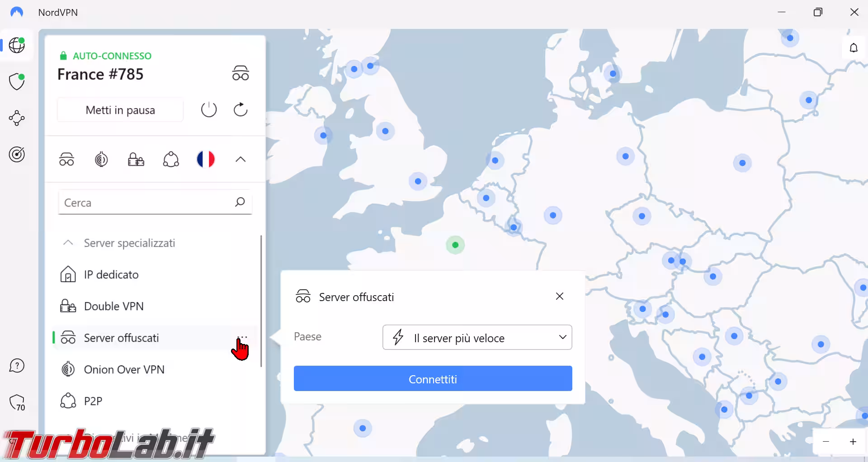Collapse the quick shortcuts row chevron
The width and height of the screenshot is (868, 462).
pyautogui.click(x=241, y=159)
